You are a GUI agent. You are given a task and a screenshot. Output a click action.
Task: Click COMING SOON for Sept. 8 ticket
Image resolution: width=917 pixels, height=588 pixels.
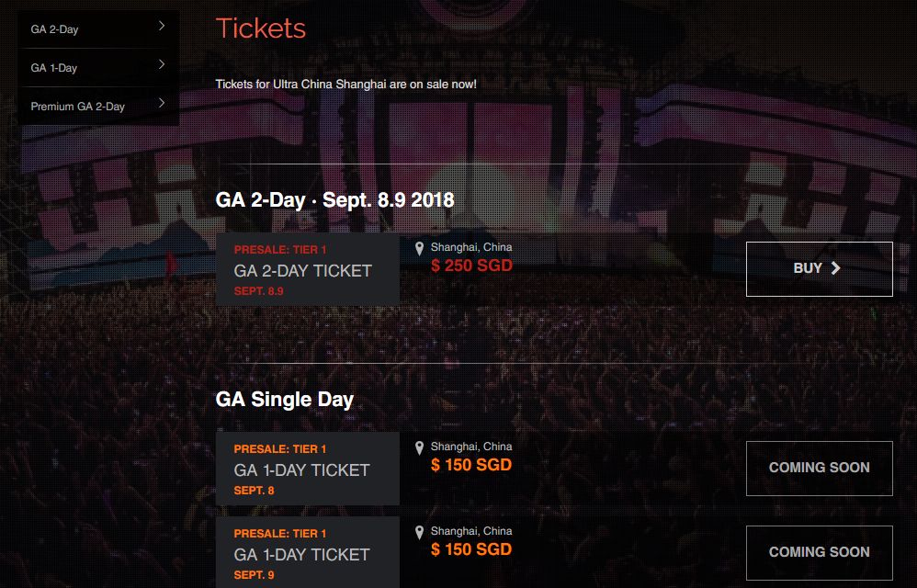tap(819, 468)
